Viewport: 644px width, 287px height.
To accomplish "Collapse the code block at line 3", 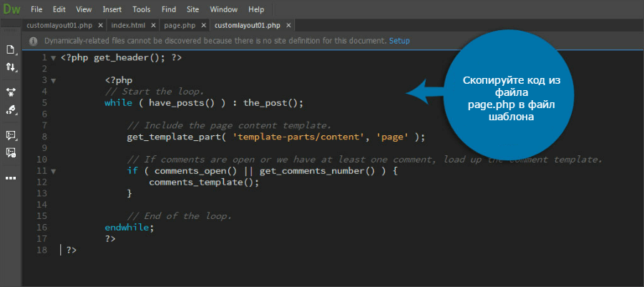I will (x=53, y=81).
